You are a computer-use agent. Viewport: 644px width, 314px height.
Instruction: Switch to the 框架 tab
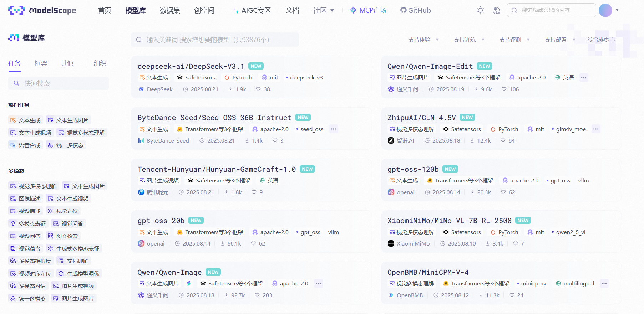click(x=41, y=63)
